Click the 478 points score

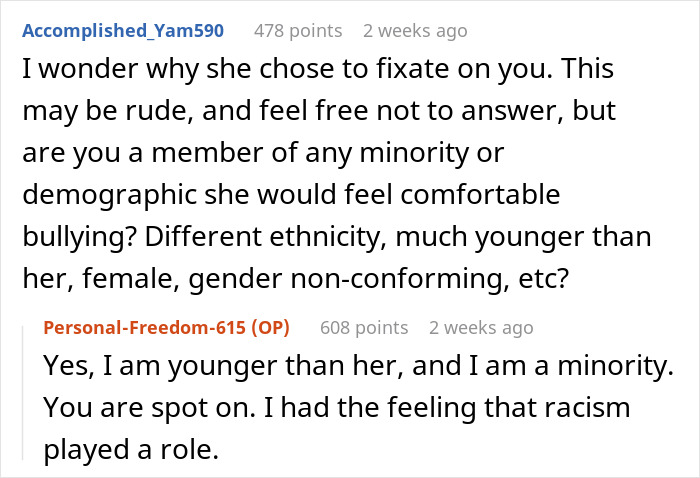(x=297, y=31)
